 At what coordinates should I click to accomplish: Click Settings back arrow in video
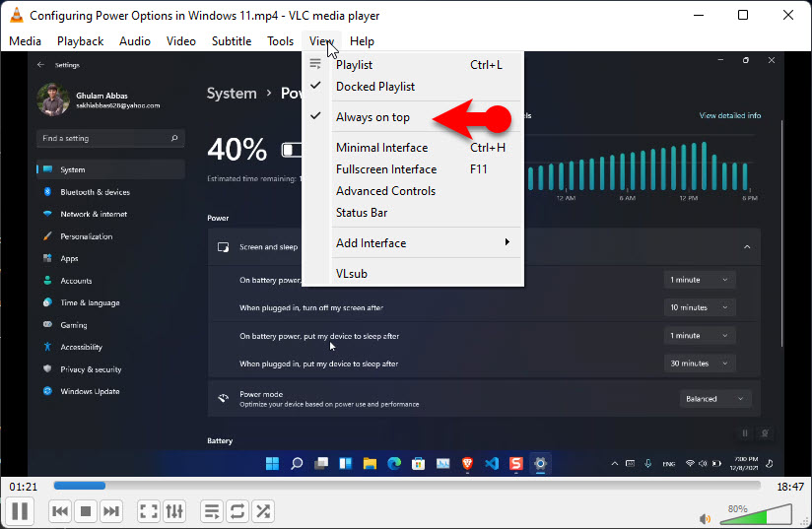(x=41, y=65)
